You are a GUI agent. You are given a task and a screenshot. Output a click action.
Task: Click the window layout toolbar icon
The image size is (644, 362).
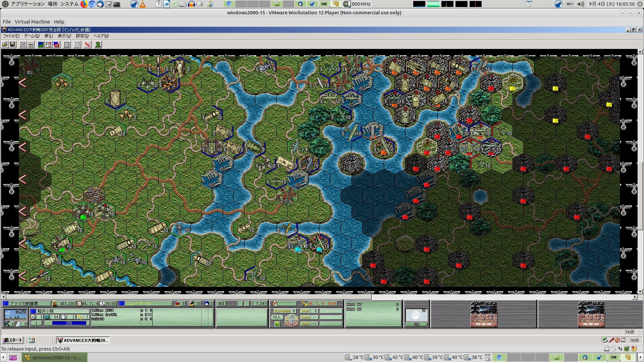49,45
